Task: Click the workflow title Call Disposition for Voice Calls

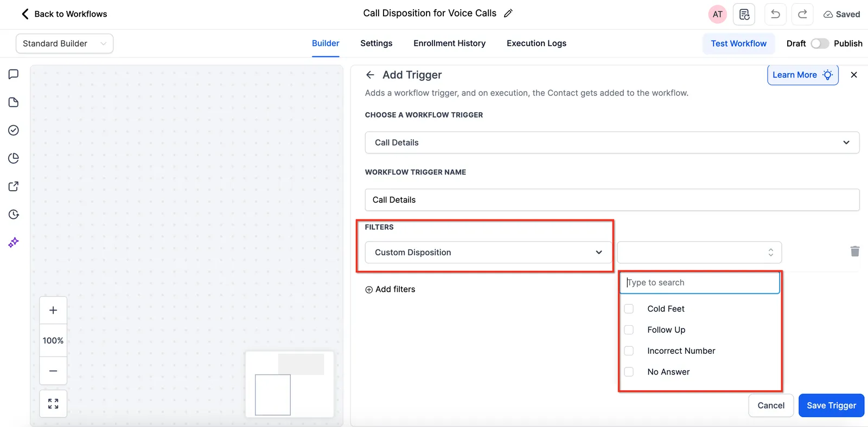Action: coord(430,13)
